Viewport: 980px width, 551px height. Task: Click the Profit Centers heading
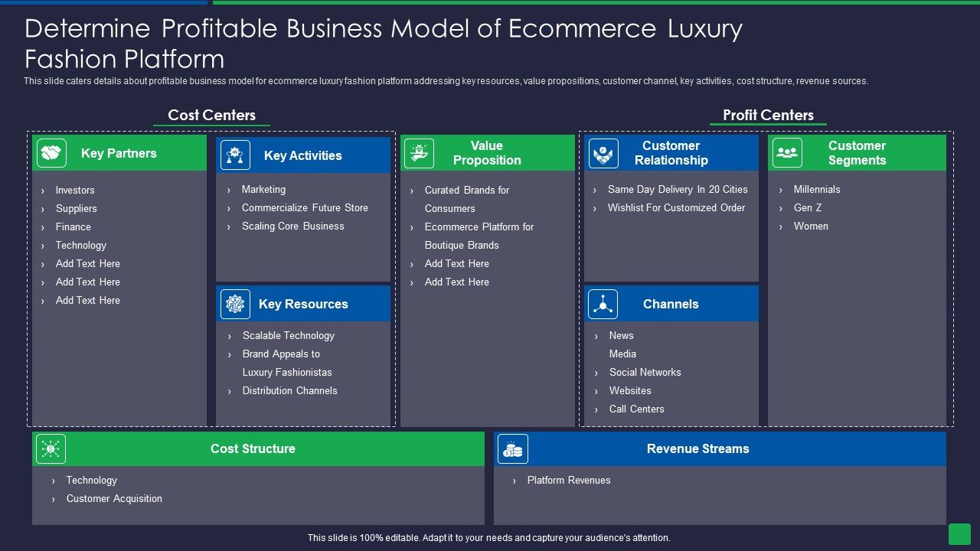coord(768,115)
